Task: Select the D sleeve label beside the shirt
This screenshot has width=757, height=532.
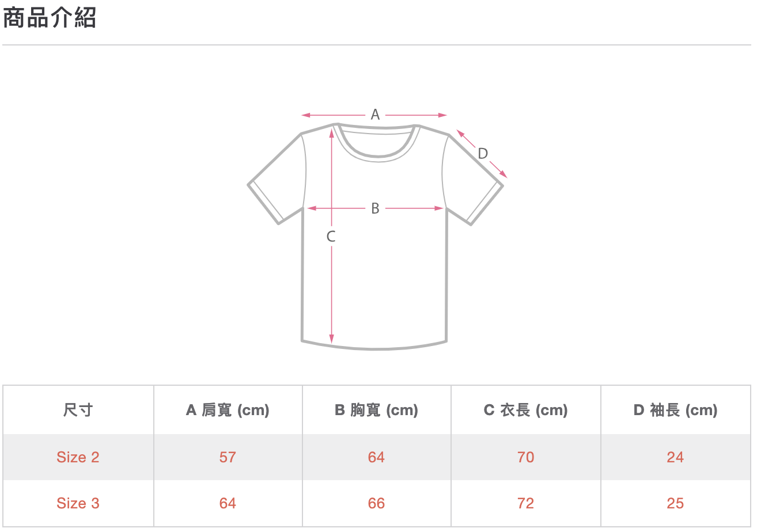Action: click(483, 153)
